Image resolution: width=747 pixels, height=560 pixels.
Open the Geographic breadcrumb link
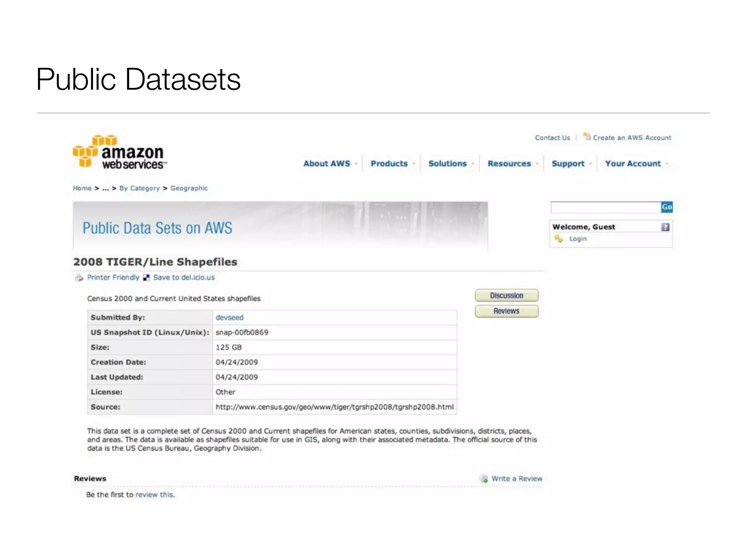[189, 188]
